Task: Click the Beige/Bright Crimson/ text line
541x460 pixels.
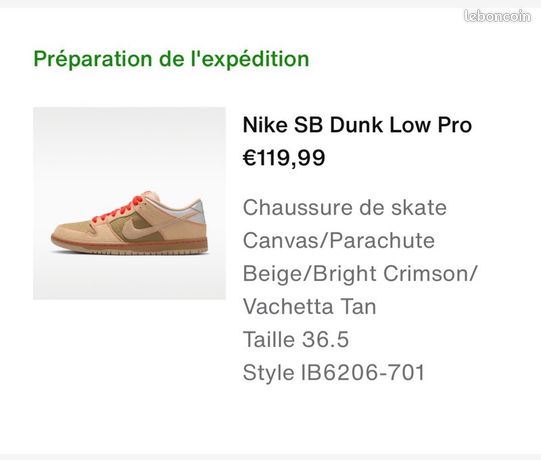Action: [360, 274]
